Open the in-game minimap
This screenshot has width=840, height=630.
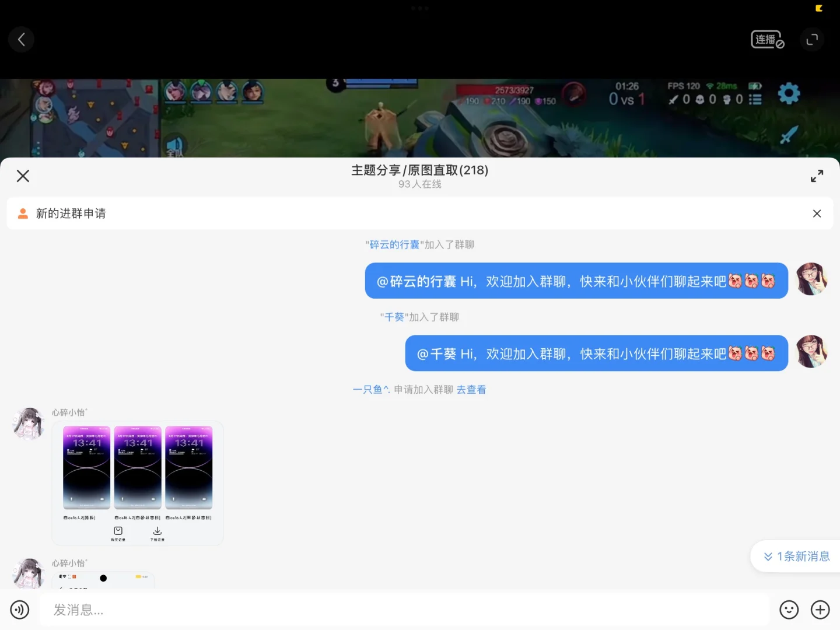click(94, 118)
